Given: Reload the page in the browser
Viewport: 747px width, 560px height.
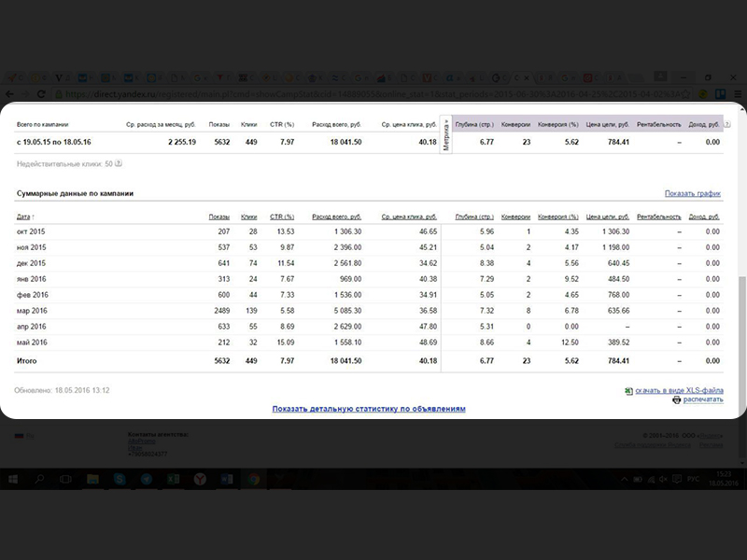Looking at the screenshot, I should tap(41, 94).
